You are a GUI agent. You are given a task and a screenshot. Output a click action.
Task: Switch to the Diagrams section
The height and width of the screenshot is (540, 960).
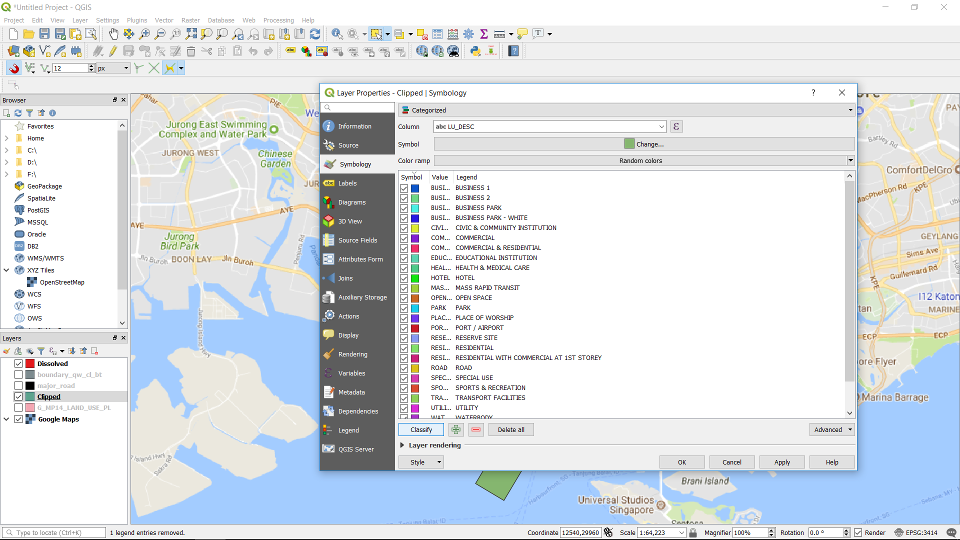tap(351, 202)
